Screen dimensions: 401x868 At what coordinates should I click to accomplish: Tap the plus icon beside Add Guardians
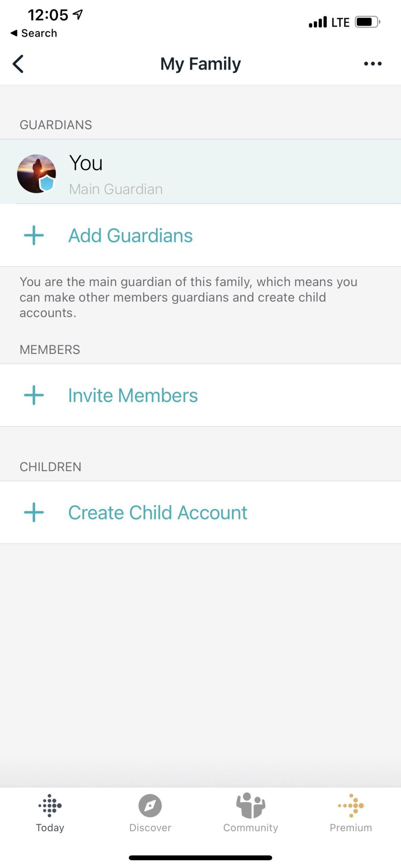[34, 236]
